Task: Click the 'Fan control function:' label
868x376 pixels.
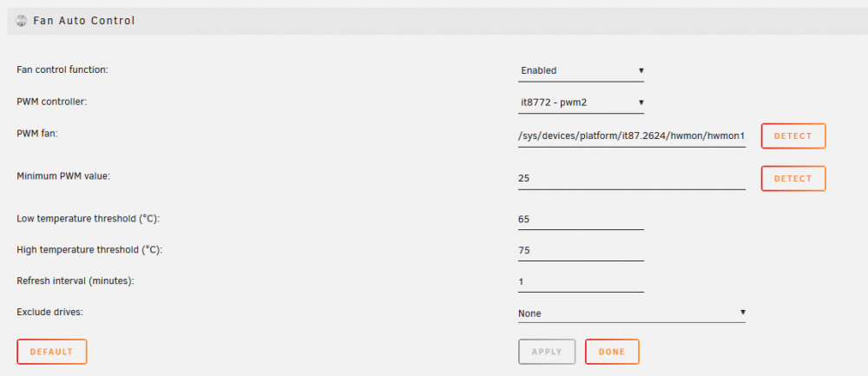Action: coord(62,69)
